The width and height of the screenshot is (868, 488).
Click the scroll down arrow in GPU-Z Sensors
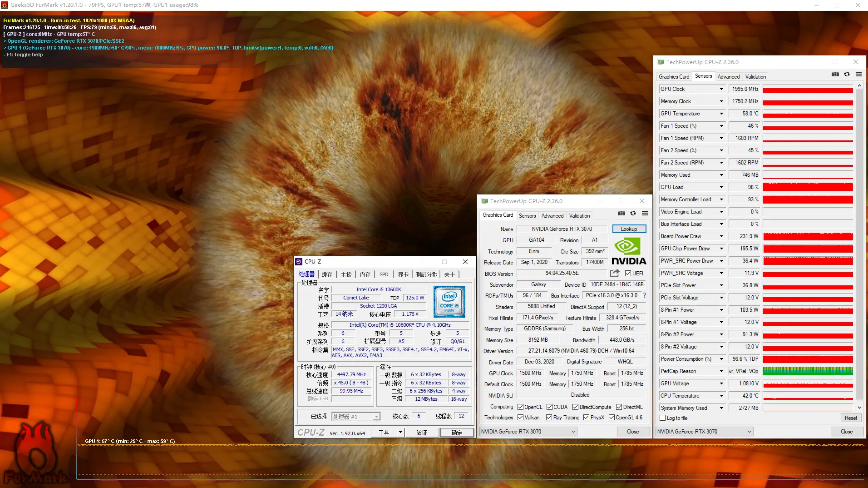859,408
